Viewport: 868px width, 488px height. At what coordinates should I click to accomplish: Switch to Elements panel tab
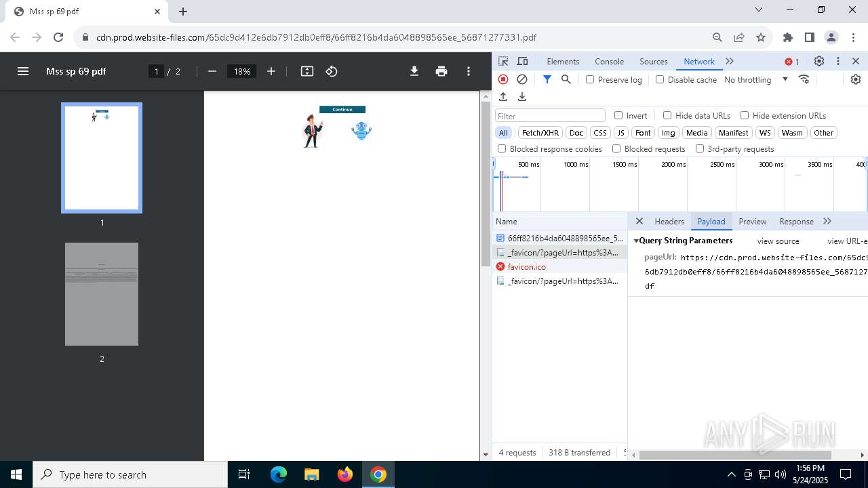pos(563,61)
